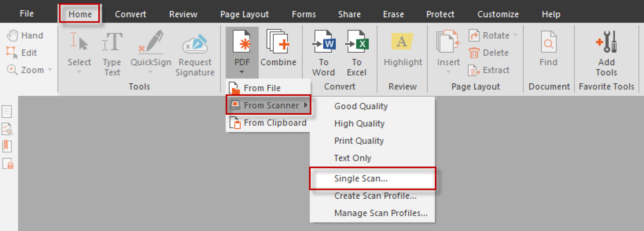Image resolution: width=644 pixels, height=231 pixels.
Task: Expand the Select tool dropdown arrow
Action: click(x=79, y=72)
